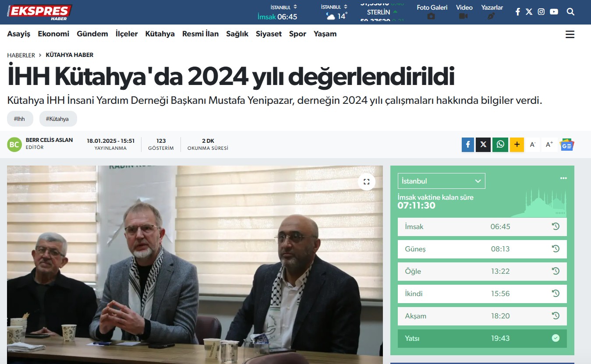The height and width of the screenshot is (364, 591).
Task: Click the KÜTAHYA HABER breadcrumb
Action: 70,55
